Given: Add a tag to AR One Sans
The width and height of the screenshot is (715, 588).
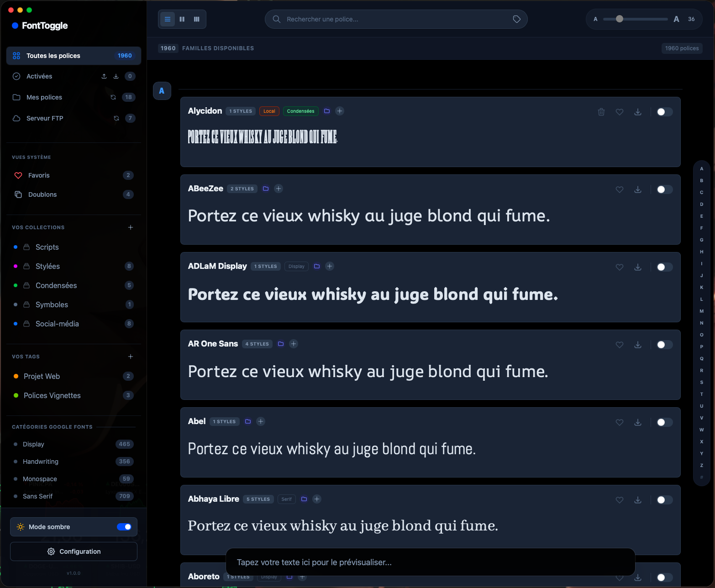Looking at the screenshot, I should pyautogui.click(x=294, y=344).
